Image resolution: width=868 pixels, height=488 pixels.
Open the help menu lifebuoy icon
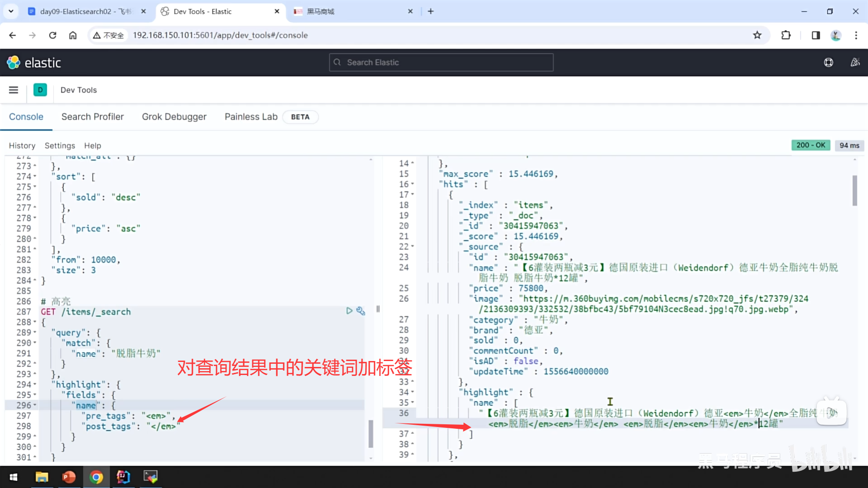pyautogui.click(x=828, y=62)
